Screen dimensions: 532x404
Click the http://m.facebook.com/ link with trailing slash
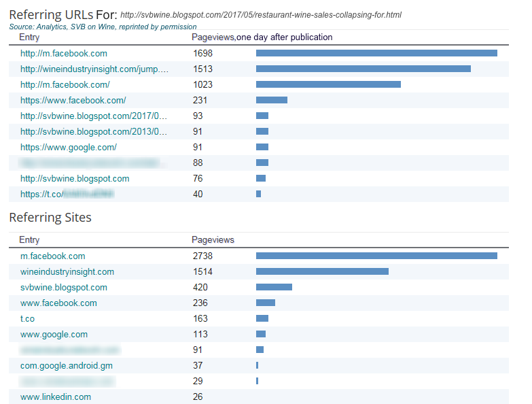(x=65, y=84)
